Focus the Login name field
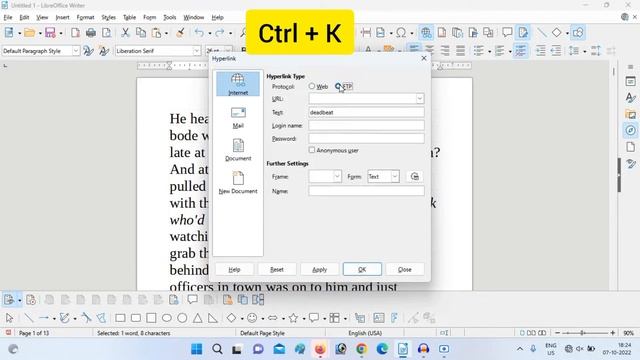640x360 pixels. (366, 125)
